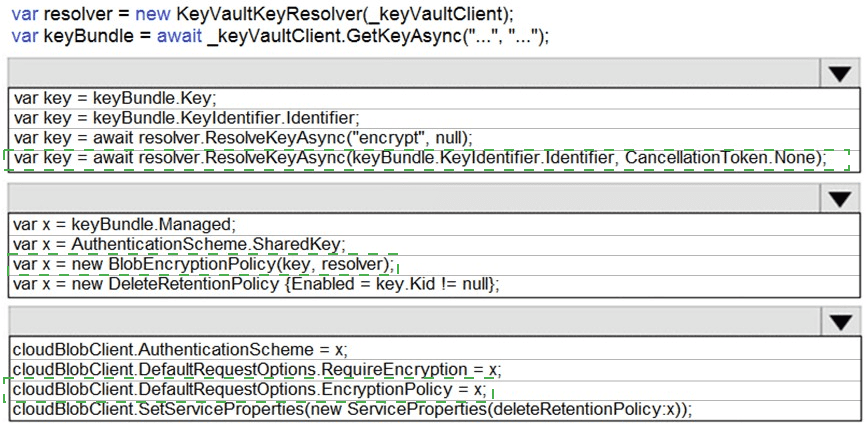Image resolution: width=867 pixels, height=429 pixels.
Task: Select DefaultRequestOptions.RequireEncryption = x option
Action: coord(256,369)
